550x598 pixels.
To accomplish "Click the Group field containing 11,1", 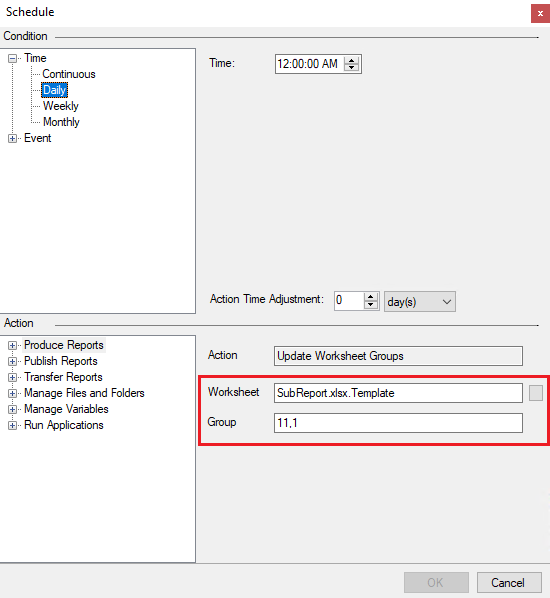I will click(x=398, y=423).
